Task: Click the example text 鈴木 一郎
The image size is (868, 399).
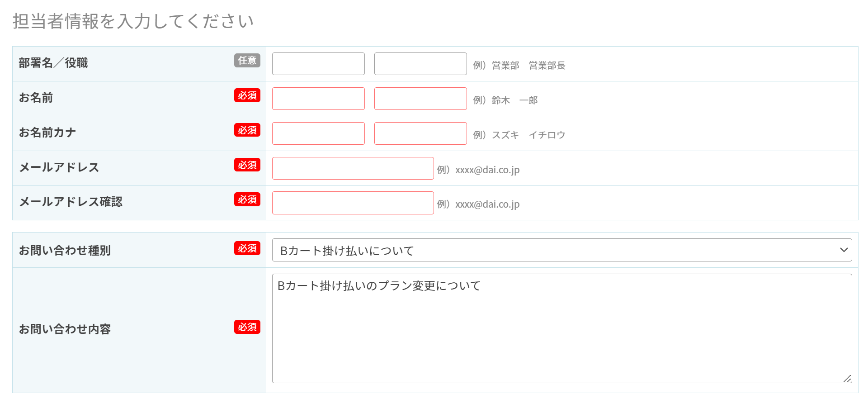Action: pos(515,100)
